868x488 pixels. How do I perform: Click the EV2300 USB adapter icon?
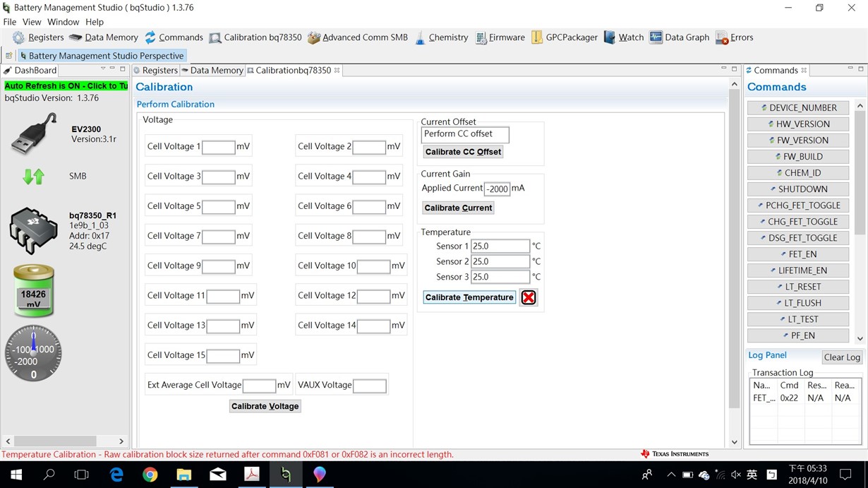click(x=34, y=134)
